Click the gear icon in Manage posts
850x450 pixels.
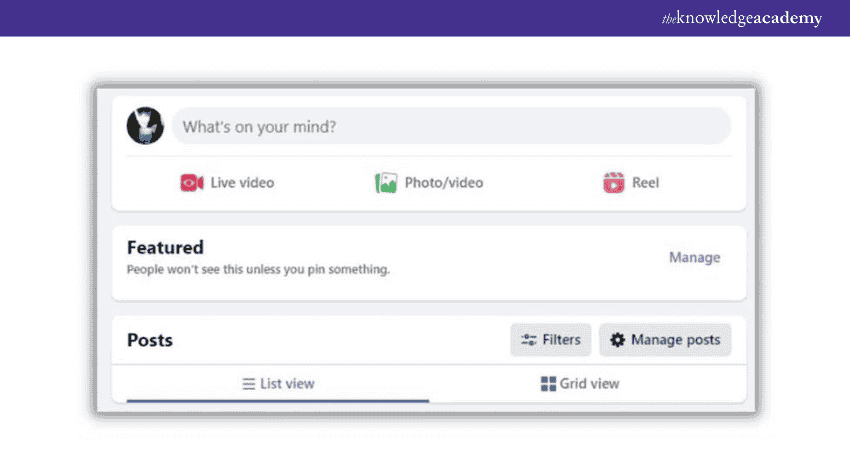617,340
